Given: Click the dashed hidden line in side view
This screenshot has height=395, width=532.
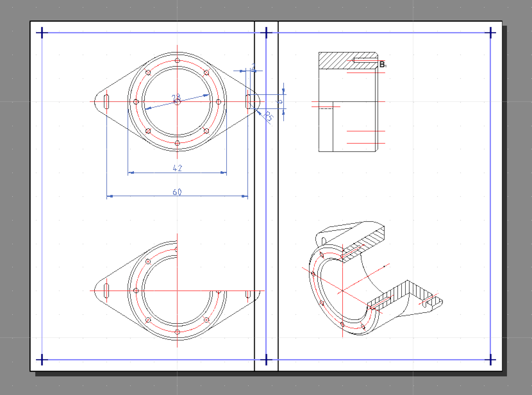Looking at the screenshot, I should [x=326, y=109].
